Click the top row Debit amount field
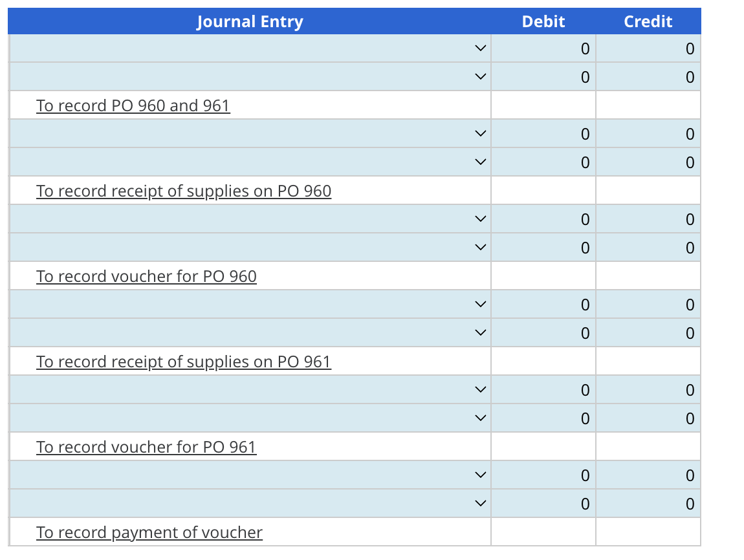The height and width of the screenshot is (560, 744). click(543, 48)
